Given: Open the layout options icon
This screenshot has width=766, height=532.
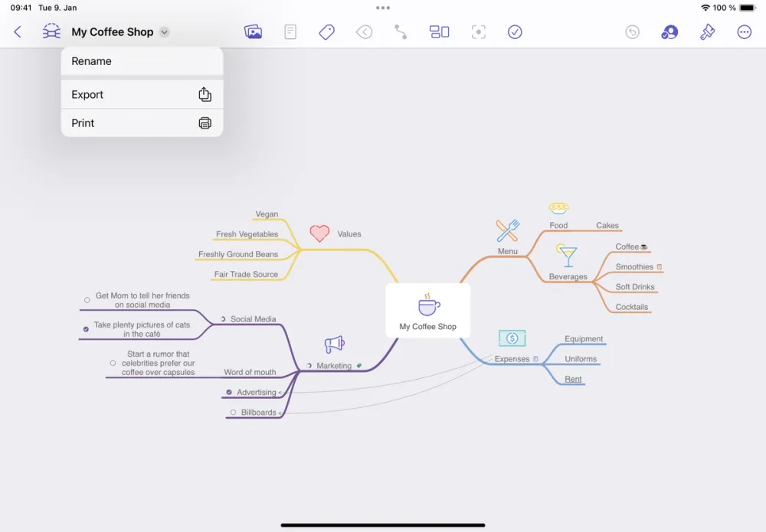Looking at the screenshot, I should (439, 31).
